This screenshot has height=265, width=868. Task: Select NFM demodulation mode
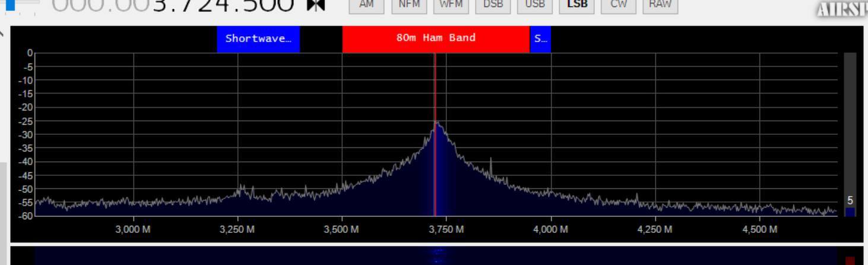tap(409, 5)
